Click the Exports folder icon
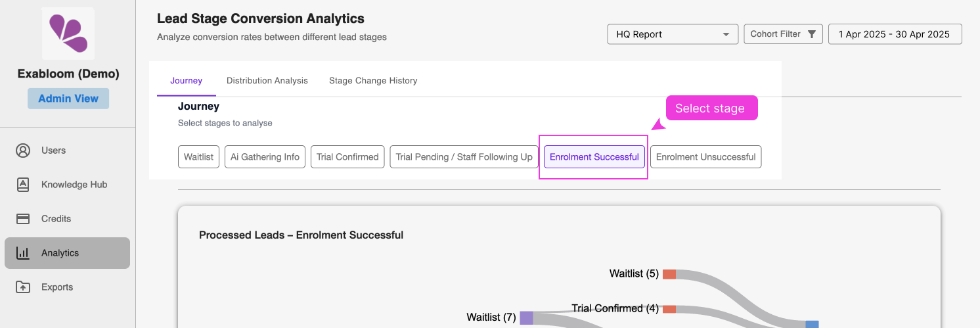 pyautogui.click(x=23, y=287)
